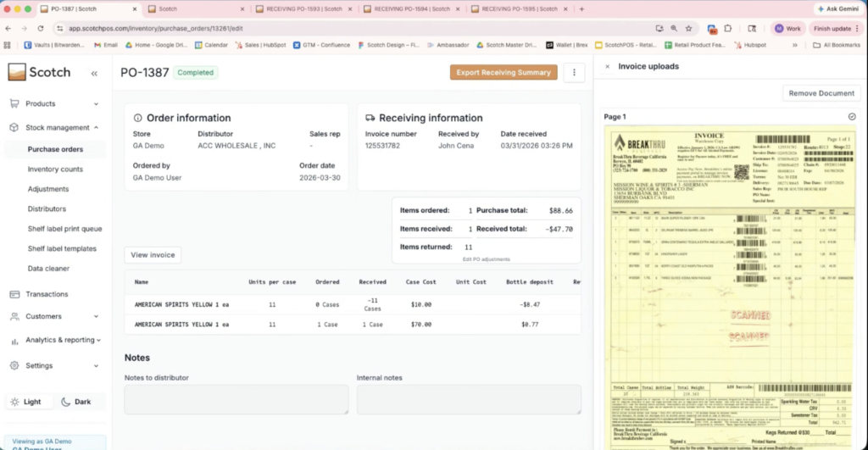Click the -$47.70 received total value
The image size is (868, 450).
click(x=559, y=229)
